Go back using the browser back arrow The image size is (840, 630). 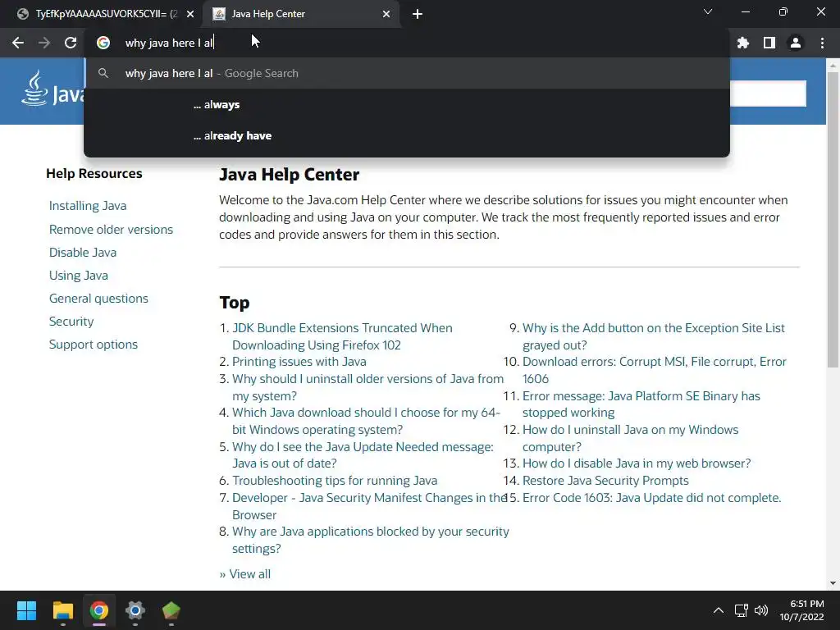(x=18, y=43)
